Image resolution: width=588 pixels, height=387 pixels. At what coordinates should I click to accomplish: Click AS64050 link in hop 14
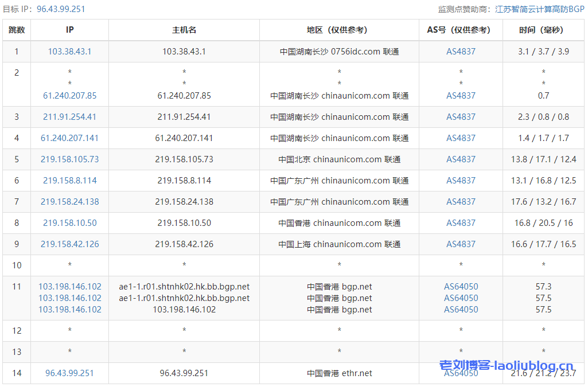point(461,373)
